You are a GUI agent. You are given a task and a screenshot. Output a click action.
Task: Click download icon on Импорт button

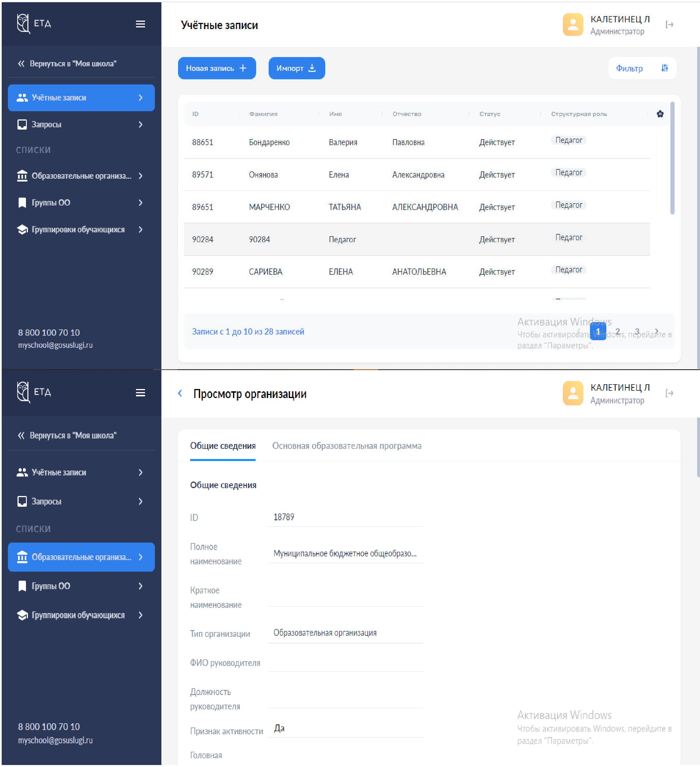(x=312, y=68)
